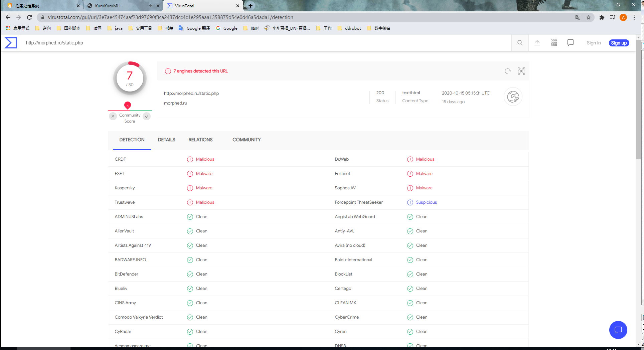Reload the current page
644x350 pixels.
click(29, 17)
